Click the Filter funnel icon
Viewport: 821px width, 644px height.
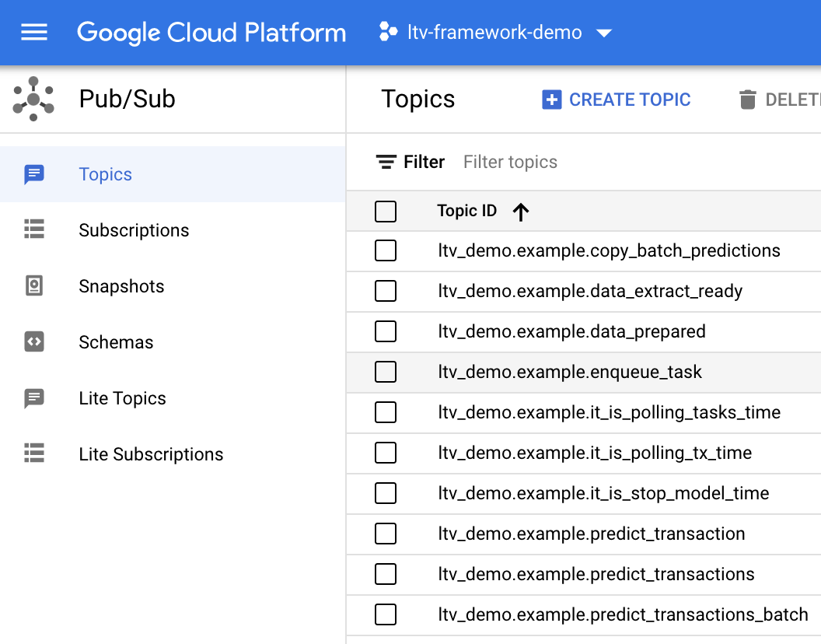tap(386, 162)
